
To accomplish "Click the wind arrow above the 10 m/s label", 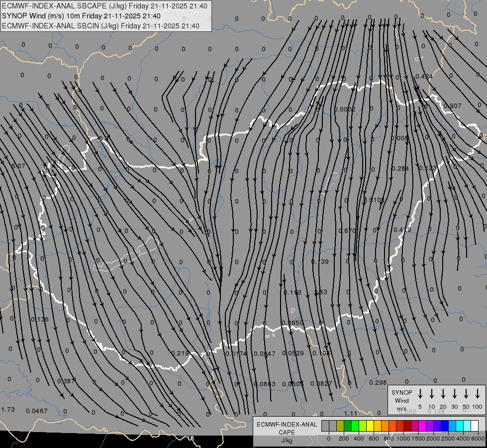I will point(432,394).
